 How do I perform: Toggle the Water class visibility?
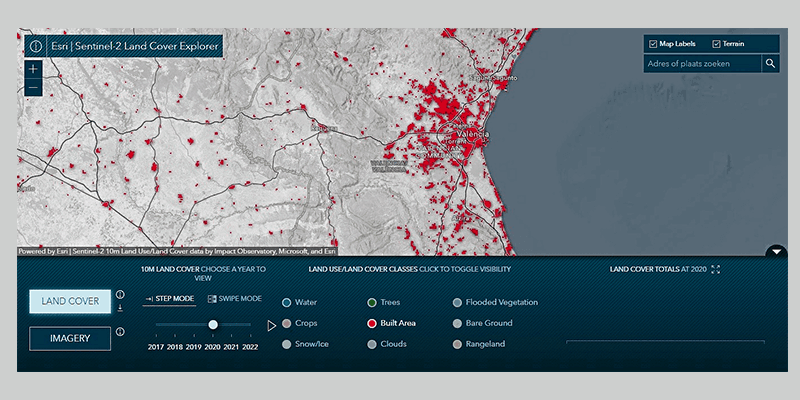tap(299, 303)
